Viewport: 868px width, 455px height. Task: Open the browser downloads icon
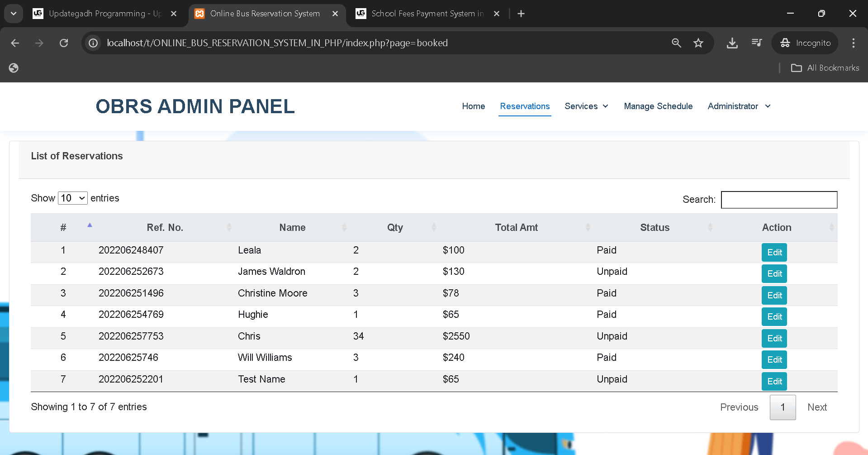click(732, 43)
